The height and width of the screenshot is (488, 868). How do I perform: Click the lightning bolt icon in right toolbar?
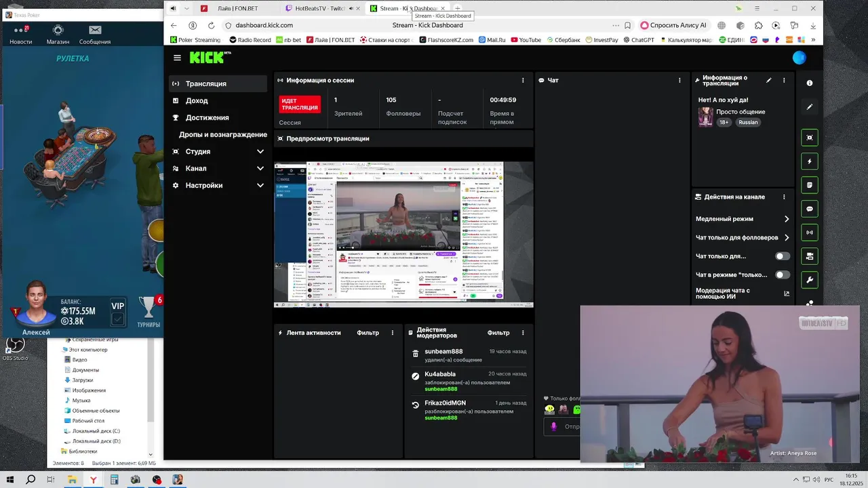[x=810, y=161]
